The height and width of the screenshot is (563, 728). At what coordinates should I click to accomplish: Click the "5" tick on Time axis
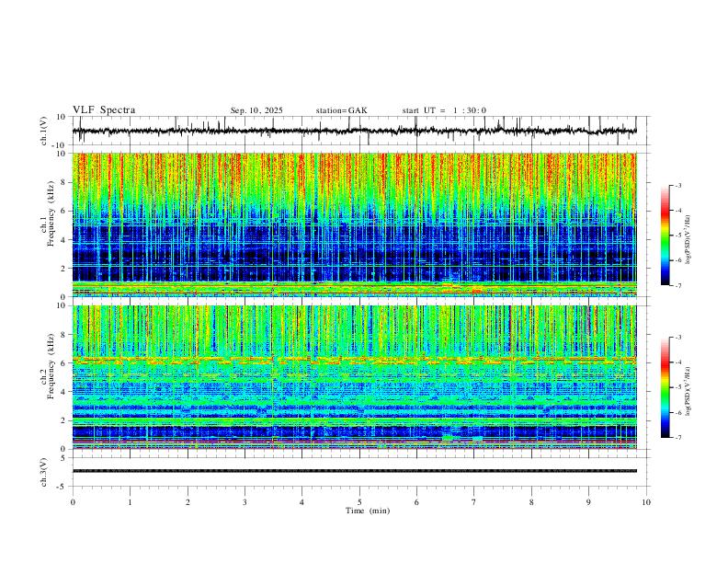click(359, 502)
